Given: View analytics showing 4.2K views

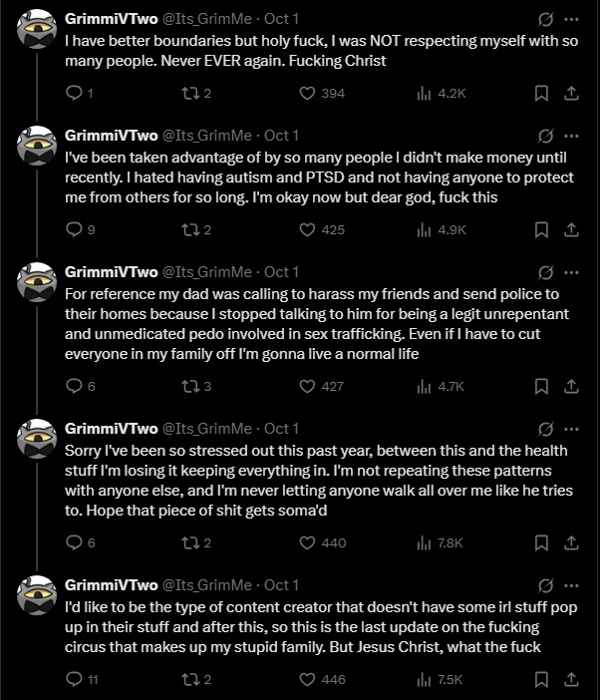Looking at the screenshot, I should (x=423, y=93).
